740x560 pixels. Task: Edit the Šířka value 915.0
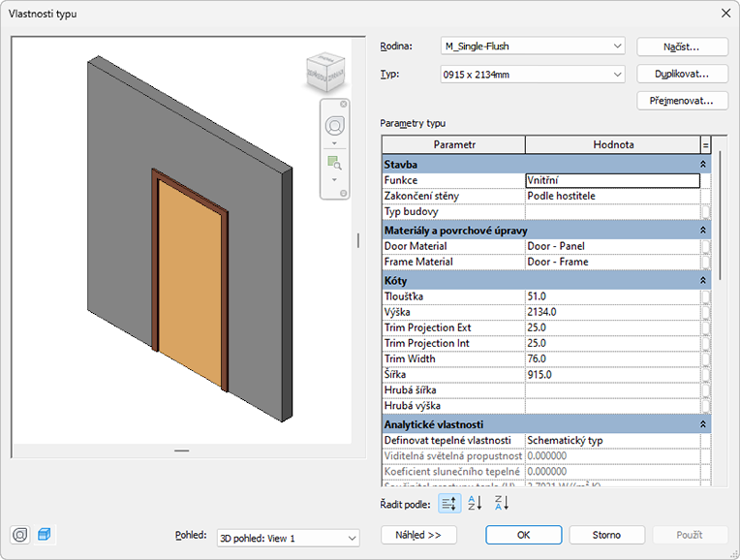pos(612,374)
